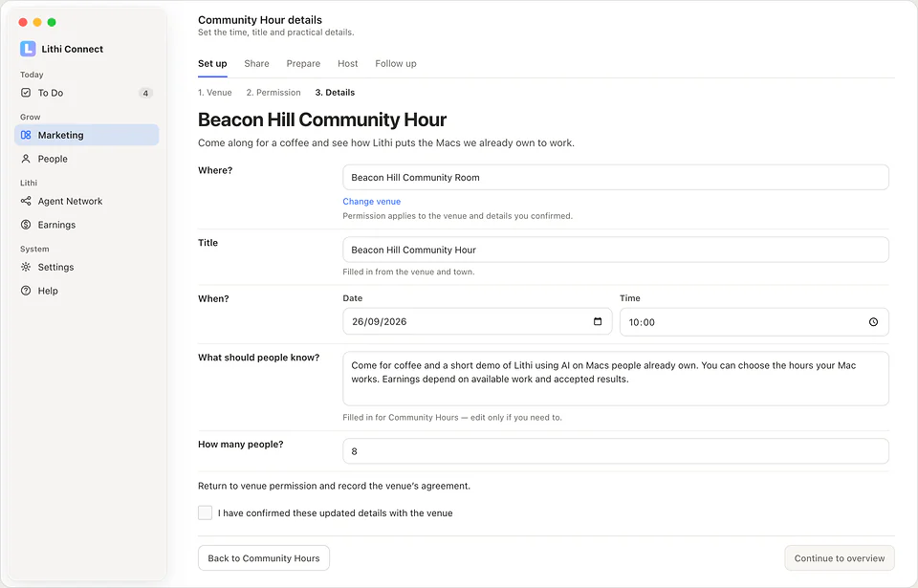Click the How many people field
The width and height of the screenshot is (918, 588).
(615, 451)
